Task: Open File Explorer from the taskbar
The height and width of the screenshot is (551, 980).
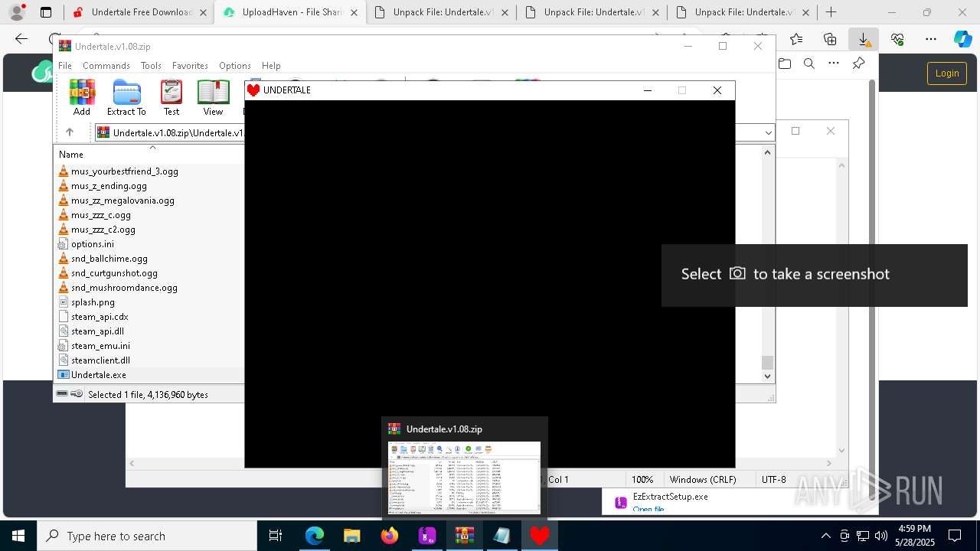Action: tap(352, 536)
